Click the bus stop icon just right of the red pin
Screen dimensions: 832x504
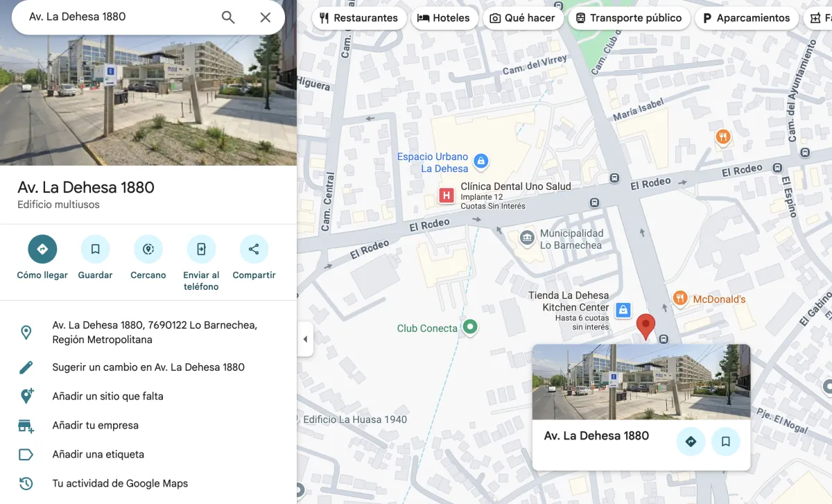point(664,339)
